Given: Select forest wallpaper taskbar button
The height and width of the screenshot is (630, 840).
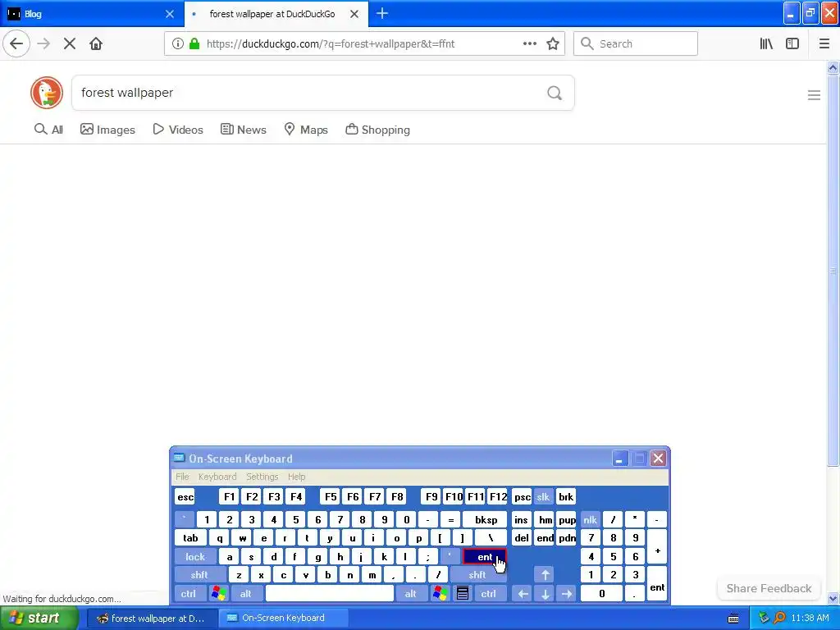Looking at the screenshot, I should point(151,619).
